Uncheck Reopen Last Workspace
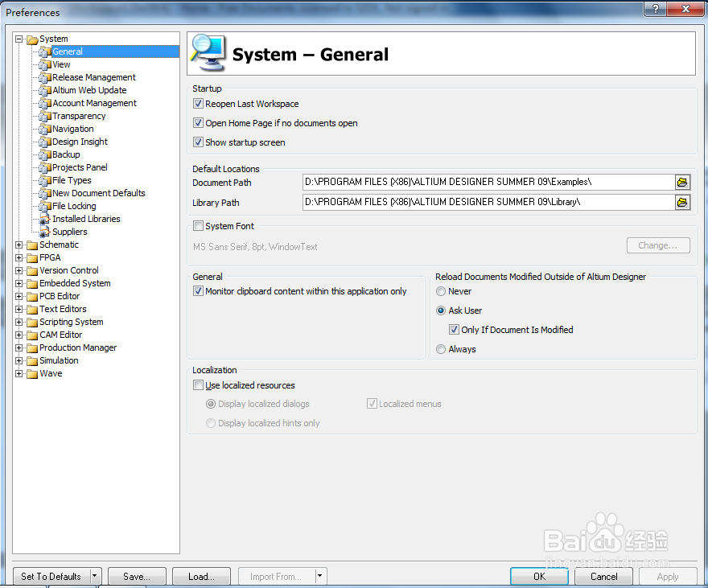Viewport: 708px width, 588px height. tap(198, 103)
